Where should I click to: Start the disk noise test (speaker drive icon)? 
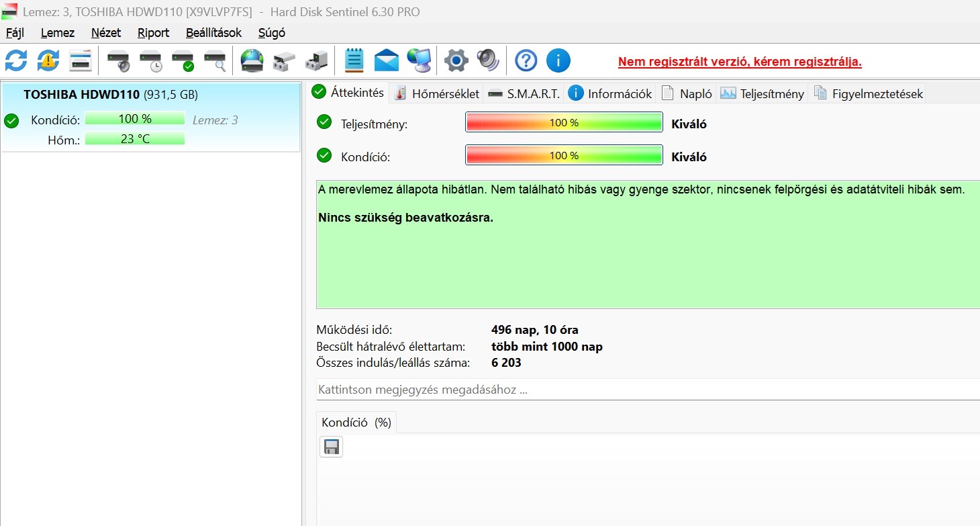[119, 61]
